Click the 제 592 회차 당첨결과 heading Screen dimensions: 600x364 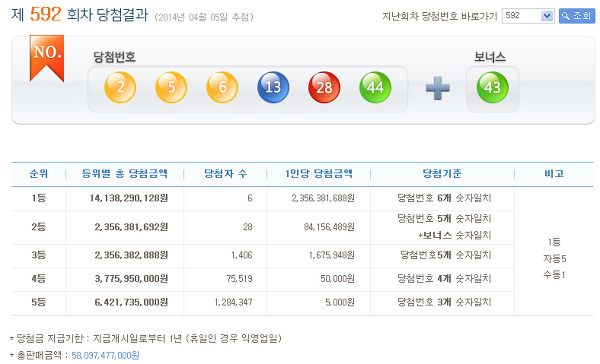click(x=80, y=15)
